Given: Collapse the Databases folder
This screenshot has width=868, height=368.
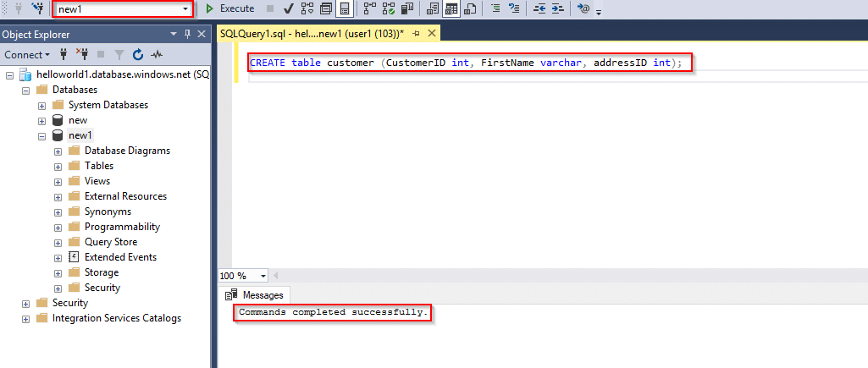Looking at the screenshot, I should pyautogui.click(x=25, y=90).
